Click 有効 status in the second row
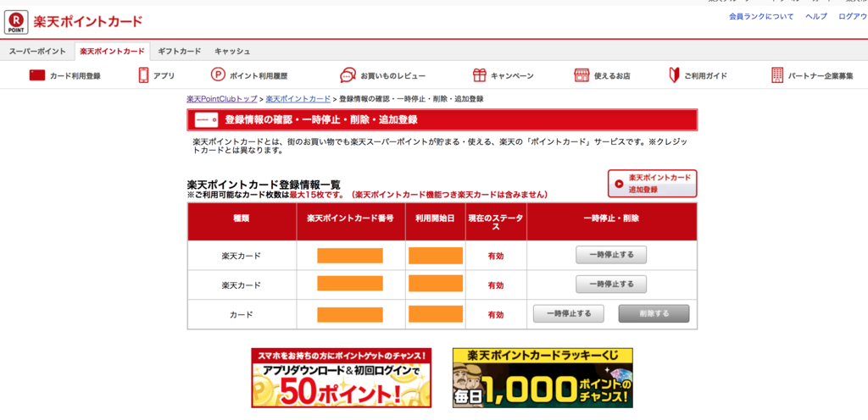 click(495, 285)
